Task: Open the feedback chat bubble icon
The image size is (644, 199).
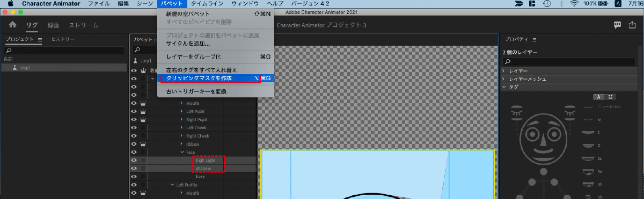Action: point(618,25)
